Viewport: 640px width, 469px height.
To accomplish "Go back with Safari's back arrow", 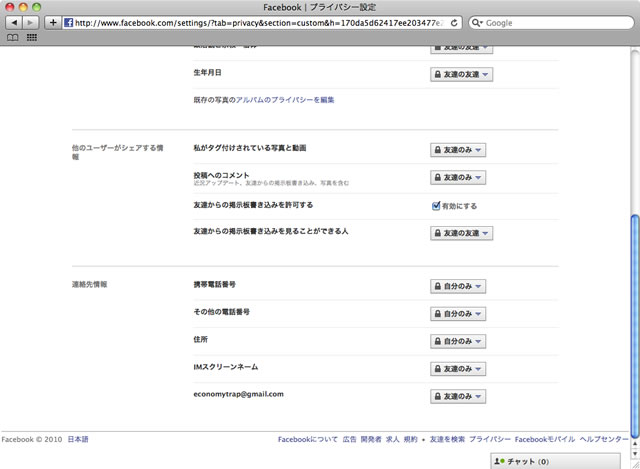I will 14,23.
